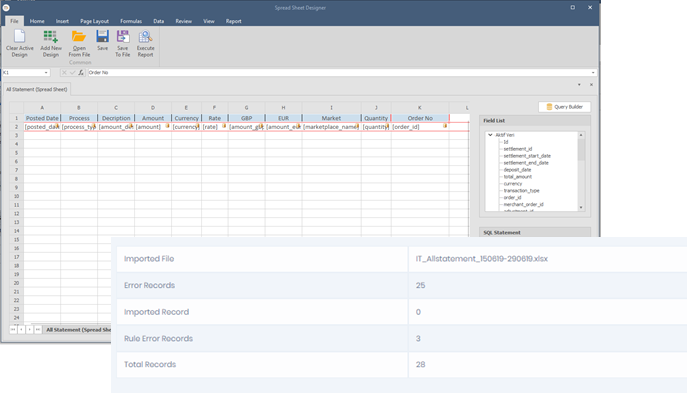Select the Posted Date header cell
687x393 pixels.
[x=42, y=118]
